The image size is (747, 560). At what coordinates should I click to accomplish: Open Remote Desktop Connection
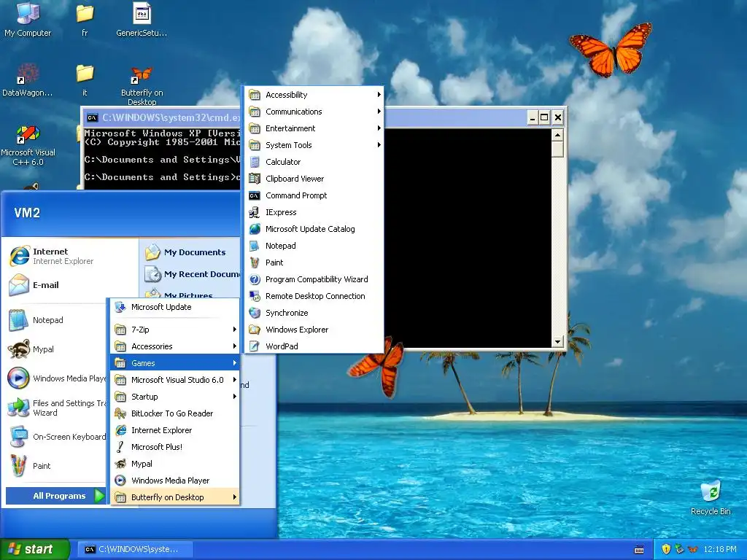[x=314, y=296]
